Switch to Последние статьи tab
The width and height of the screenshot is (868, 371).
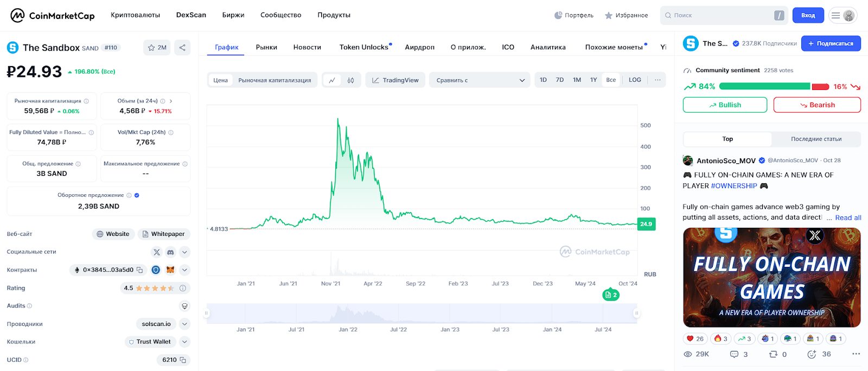pos(816,139)
